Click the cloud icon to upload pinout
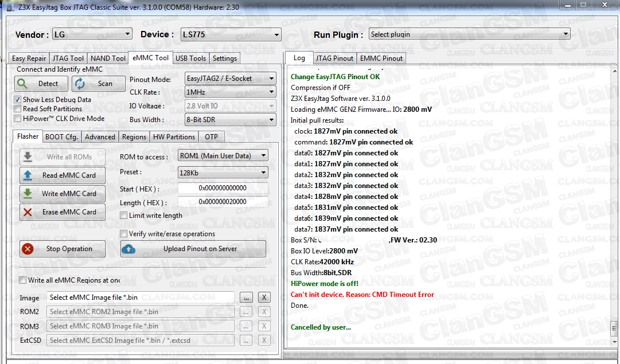Viewport: 620px width, 364px height. point(128,249)
